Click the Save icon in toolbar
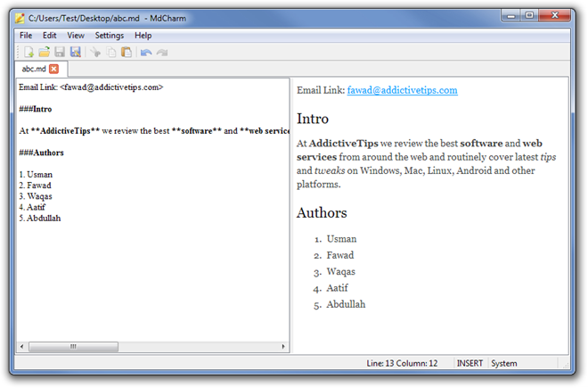Screen dimensions: 588x388 click(x=60, y=53)
